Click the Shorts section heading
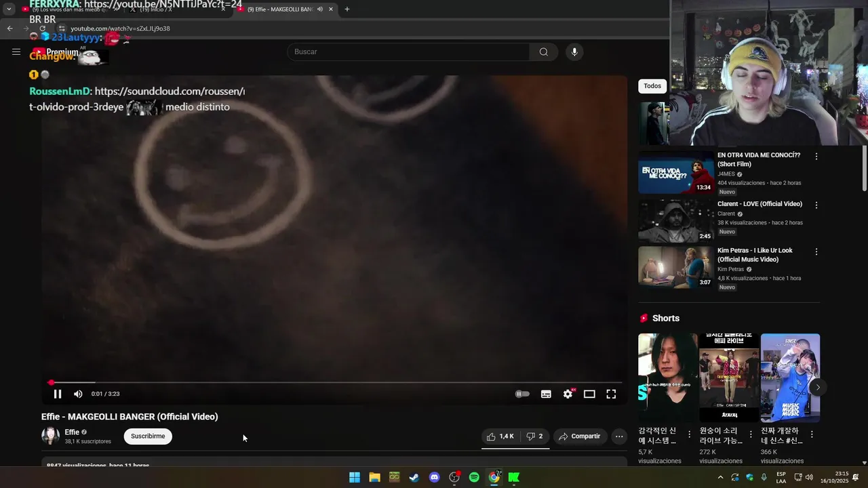868x488 pixels. 666,318
